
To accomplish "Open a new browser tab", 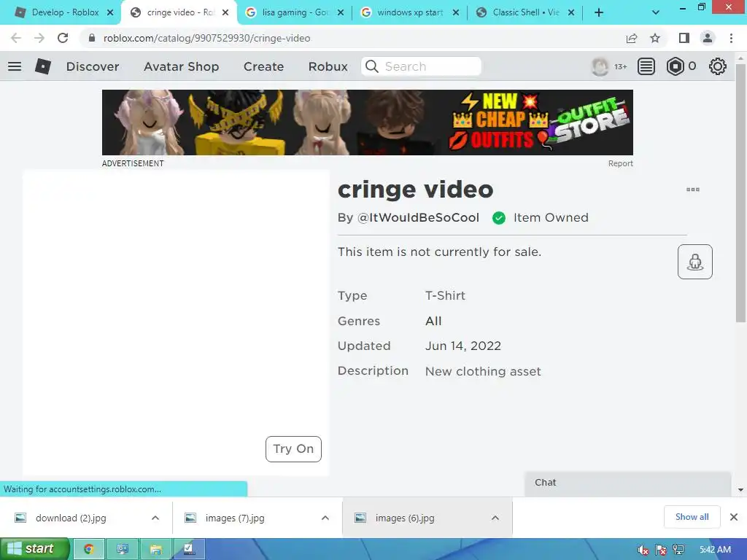I will pyautogui.click(x=599, y=13).
